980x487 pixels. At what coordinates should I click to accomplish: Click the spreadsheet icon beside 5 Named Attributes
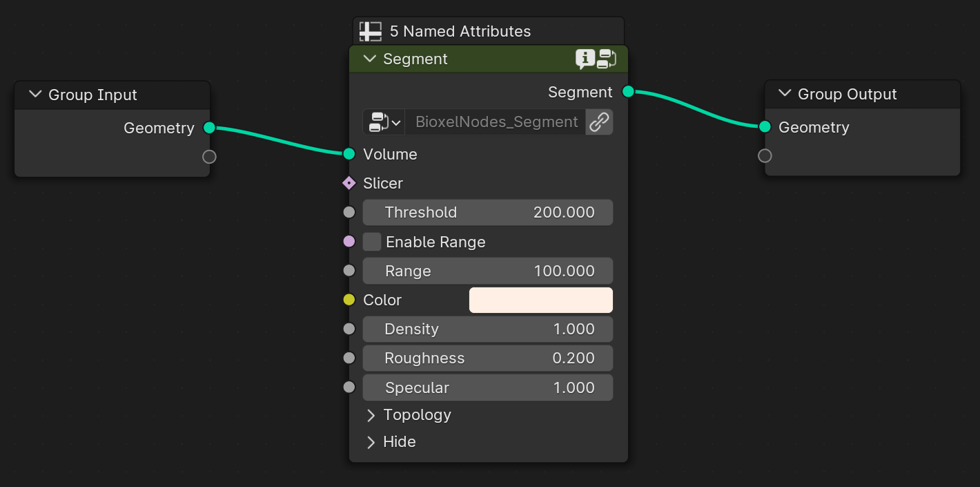click(371, 32)
